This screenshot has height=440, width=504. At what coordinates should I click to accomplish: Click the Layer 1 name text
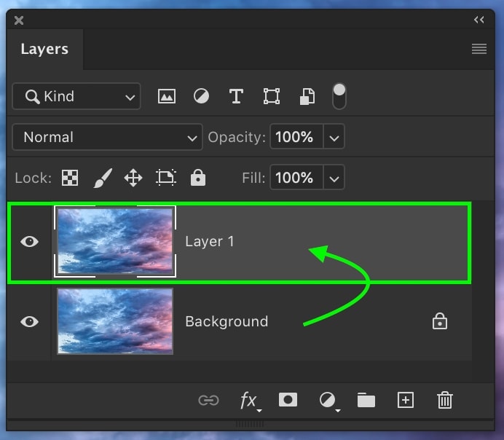[209, 241]
